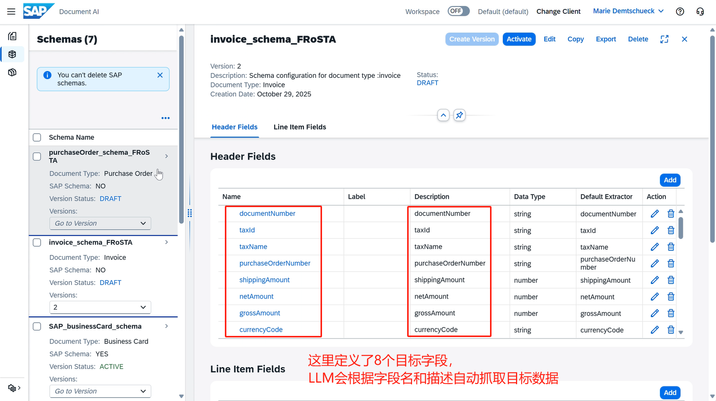The height and width of the screenshot is (401, 716).
Task: Click the schemas list vertical scrollbar
Action: tap(181, 130)
